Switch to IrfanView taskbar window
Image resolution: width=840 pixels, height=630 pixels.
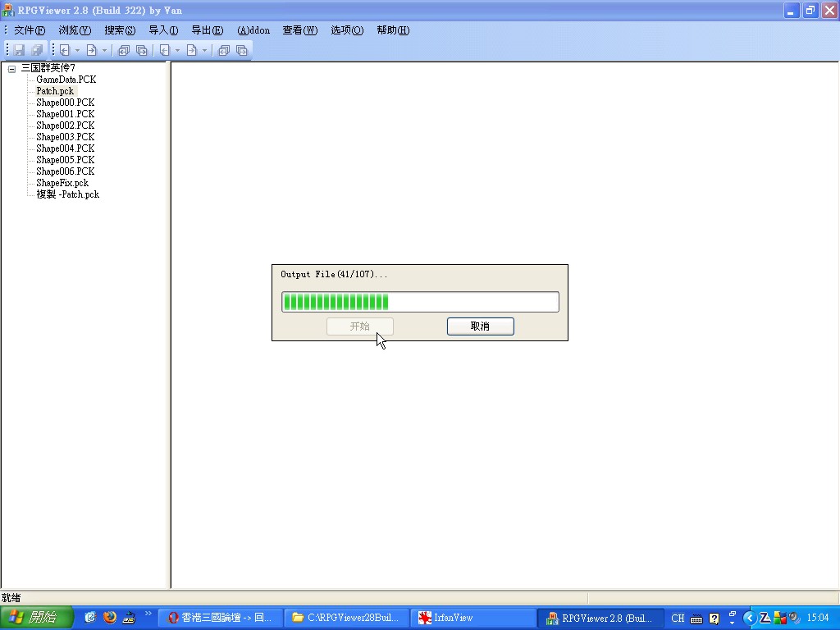click(472, 618)
